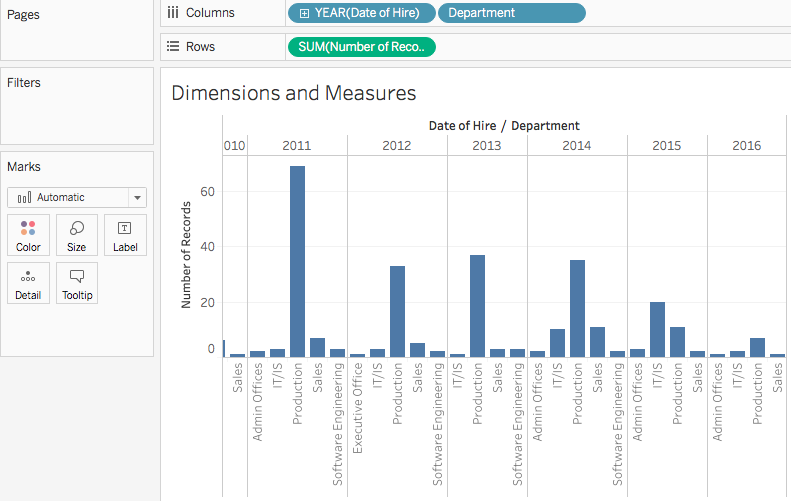Click the bar chart icon in mark type selector
791x501 pixels.
[24, 197]
